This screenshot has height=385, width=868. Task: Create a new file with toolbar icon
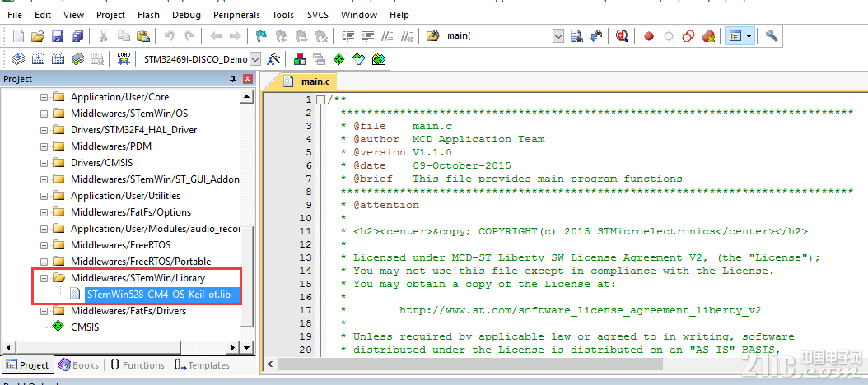pyautogui.click(x=18, y=36)
